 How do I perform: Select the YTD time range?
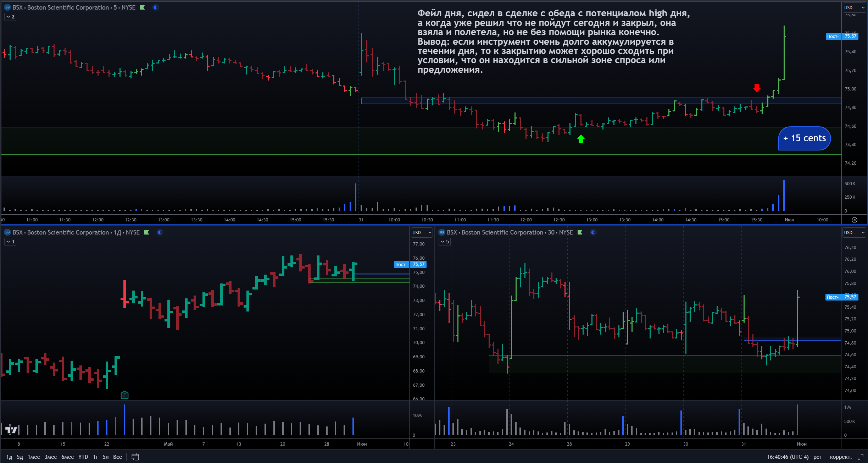coord(83,457)
